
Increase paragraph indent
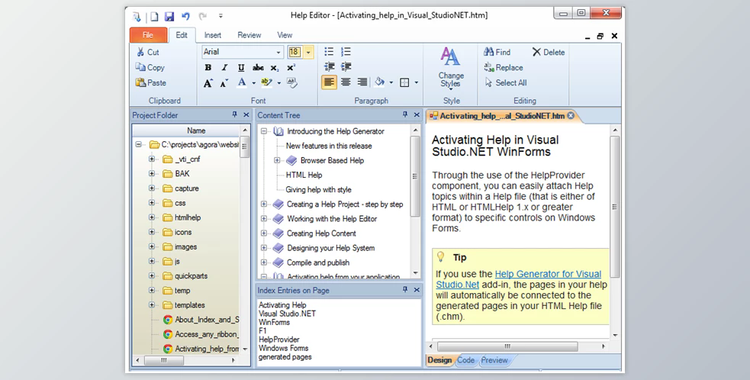pos(346,67)
